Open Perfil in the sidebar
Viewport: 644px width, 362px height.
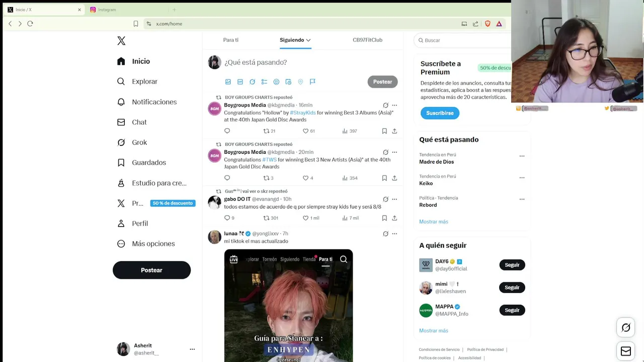132,223
